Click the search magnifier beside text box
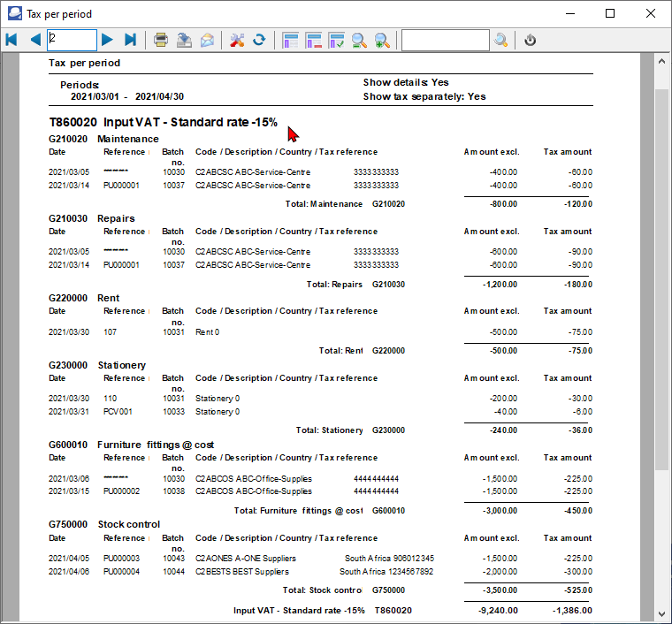 click(500, 40)
